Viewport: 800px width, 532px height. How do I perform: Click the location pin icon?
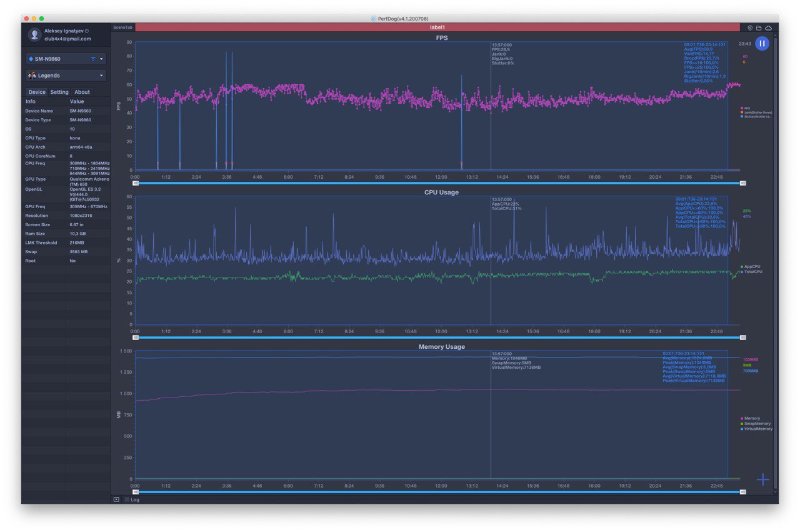pos(750,28)
